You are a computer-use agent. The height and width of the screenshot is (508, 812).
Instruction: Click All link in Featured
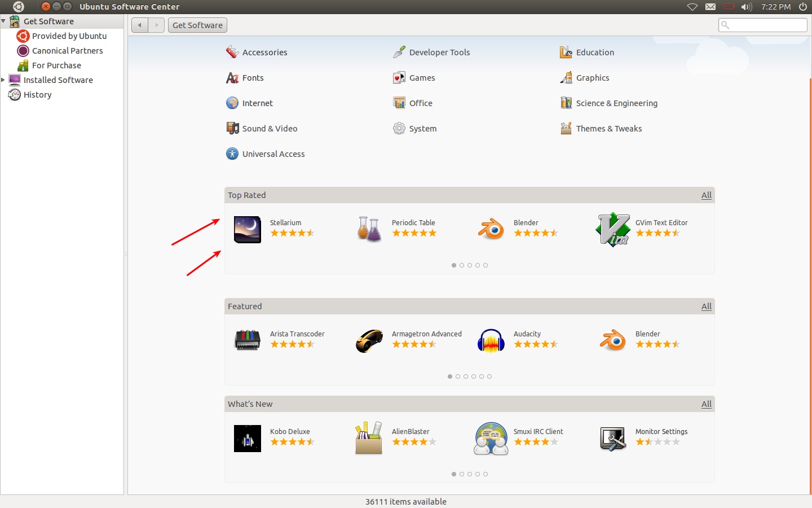point(707,306)
